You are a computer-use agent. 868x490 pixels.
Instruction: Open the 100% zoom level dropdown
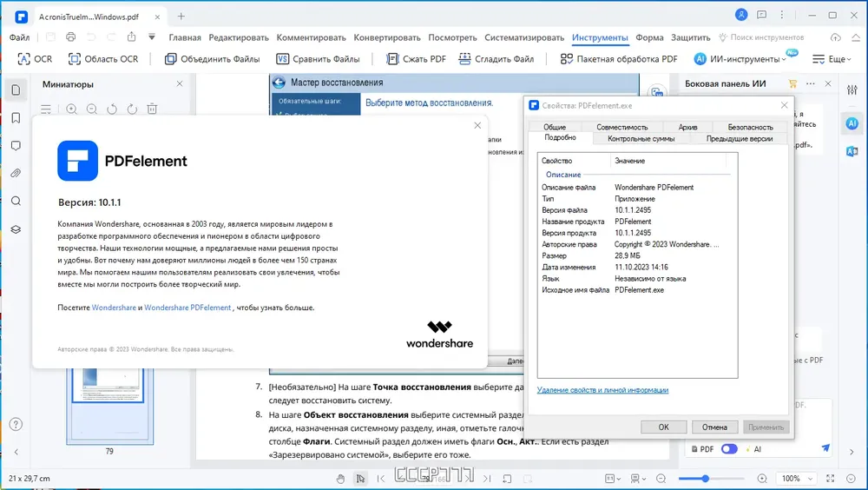[796, 479]
